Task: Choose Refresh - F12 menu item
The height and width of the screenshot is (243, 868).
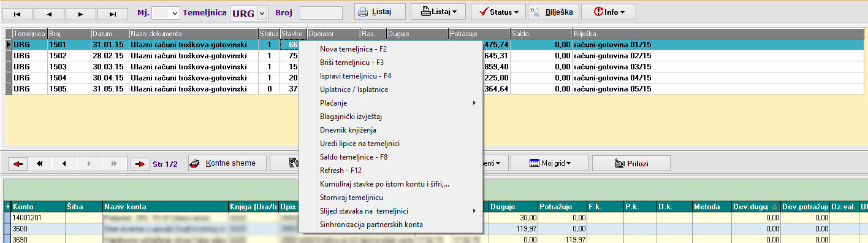Action: 390,171
